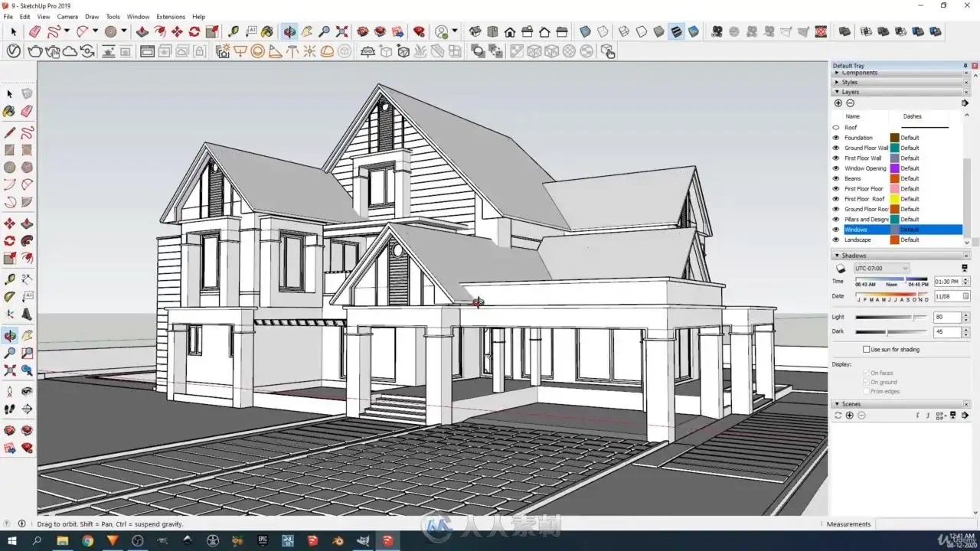
Task: Open the File menu
Action: pos(8,16)
